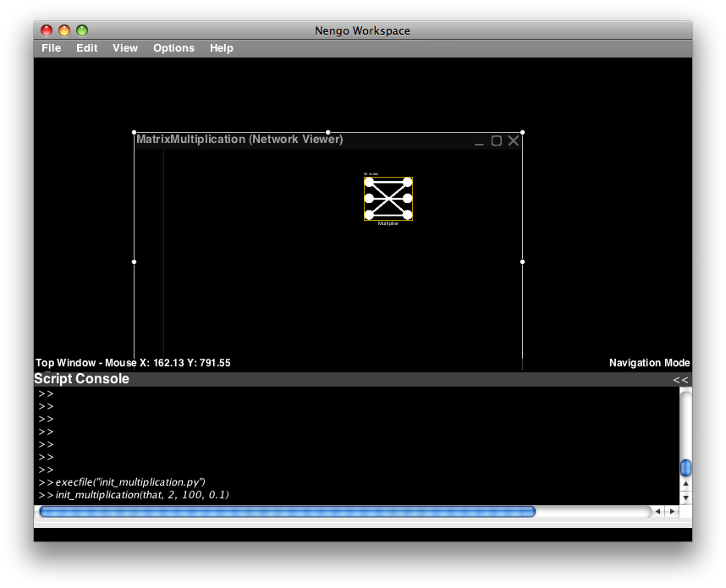Click the top-center resize handle of Network Viewer
This screenshot has height=588, width=726.
(x=328, y=133)
